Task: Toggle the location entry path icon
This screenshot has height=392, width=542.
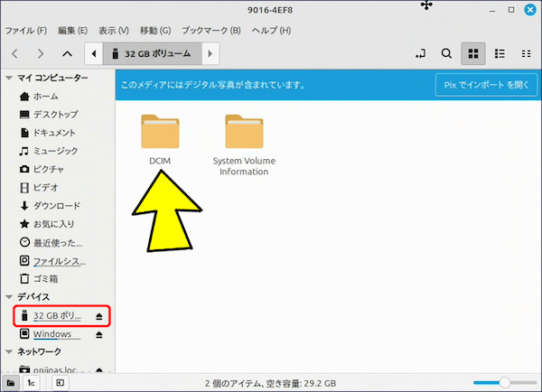Action: pyautogui.click(x=420, y=54)
